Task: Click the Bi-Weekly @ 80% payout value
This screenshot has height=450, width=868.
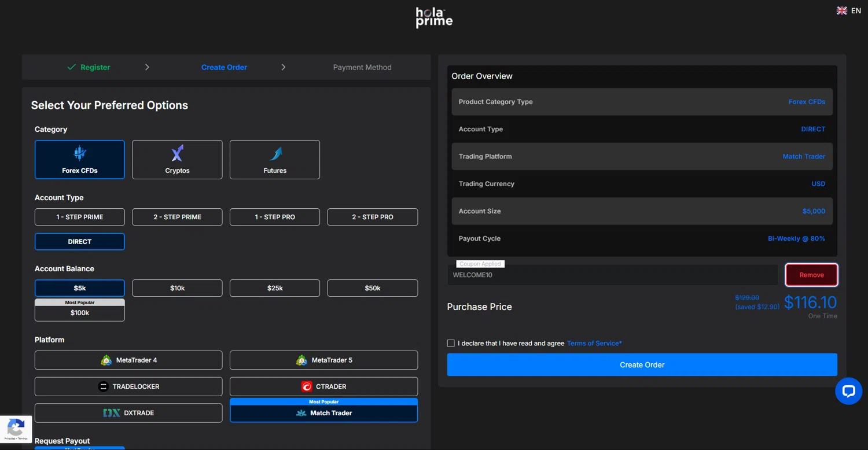Action: click(796, 238)
